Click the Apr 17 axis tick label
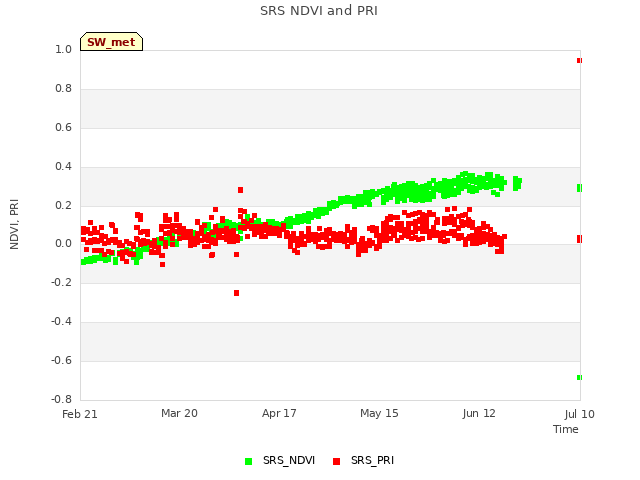 point(279,413)
